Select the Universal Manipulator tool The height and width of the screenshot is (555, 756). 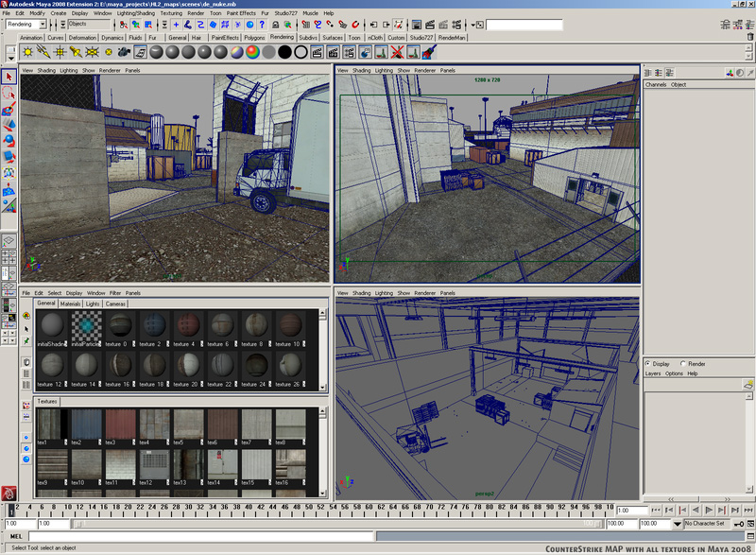coord(9,173)
